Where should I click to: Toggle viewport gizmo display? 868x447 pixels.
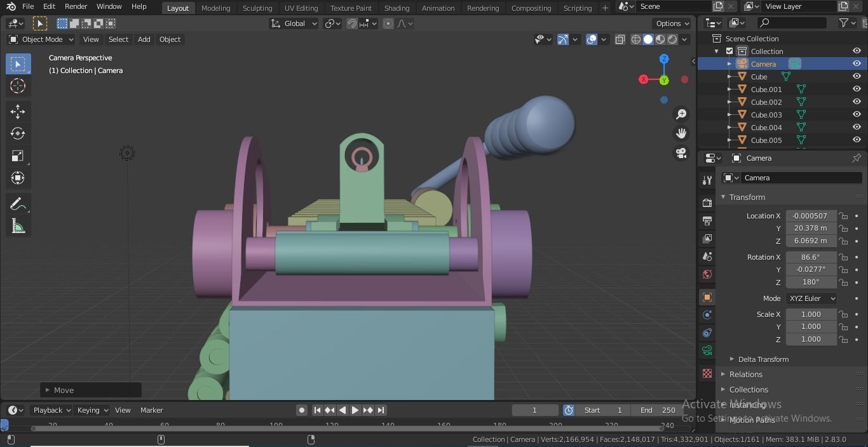[x=563, y=39]
